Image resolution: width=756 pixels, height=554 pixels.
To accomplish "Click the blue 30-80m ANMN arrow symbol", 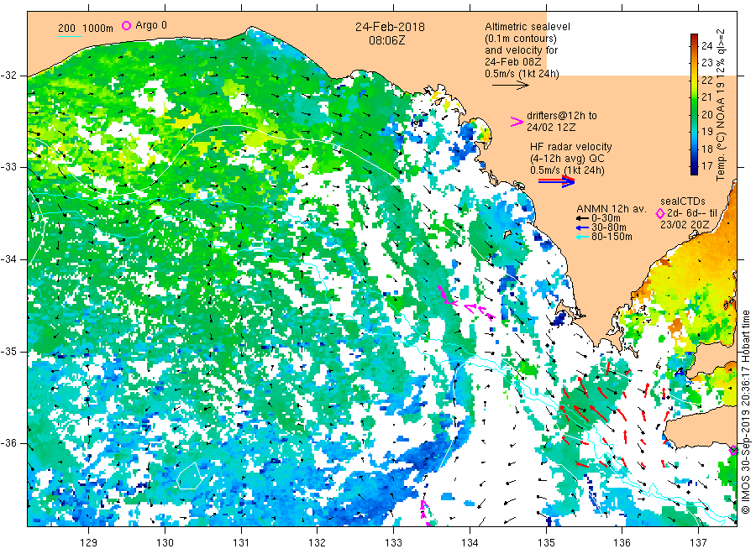I will click(582, 227).
